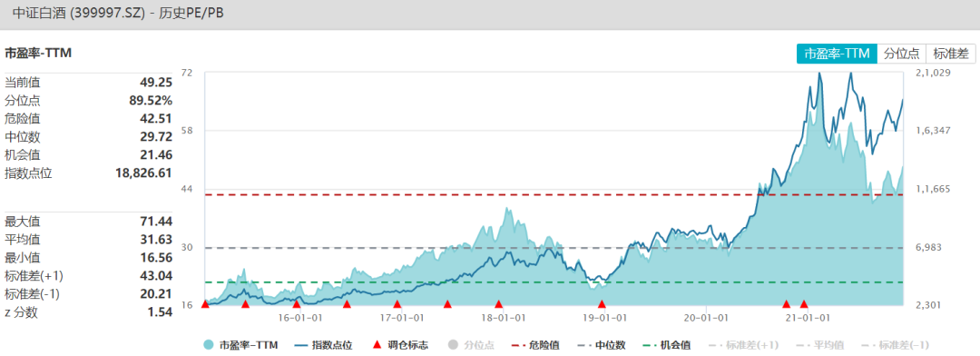Click the 分位点 89.52% value
This screenshot has width=980, height=356.
pyautogui.click(x=151, y=100)
